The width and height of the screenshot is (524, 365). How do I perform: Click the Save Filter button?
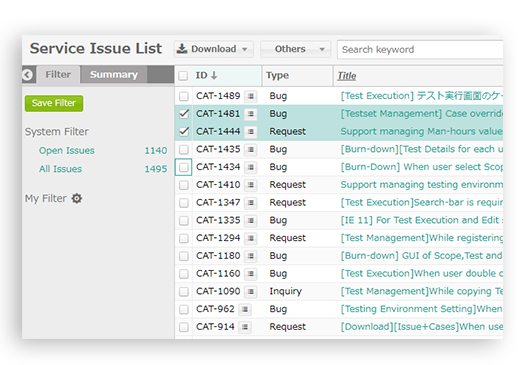pyautogui.click(x=54, y=103)
